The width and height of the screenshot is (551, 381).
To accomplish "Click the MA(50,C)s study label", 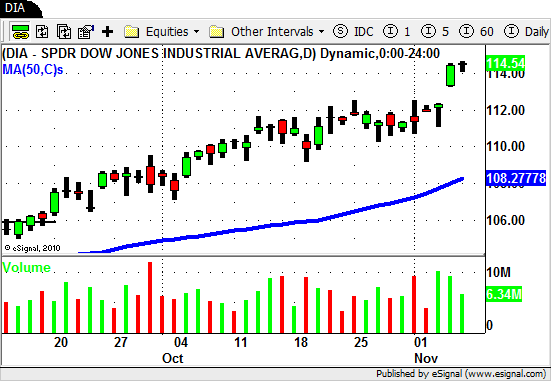I will pos(33,69).
